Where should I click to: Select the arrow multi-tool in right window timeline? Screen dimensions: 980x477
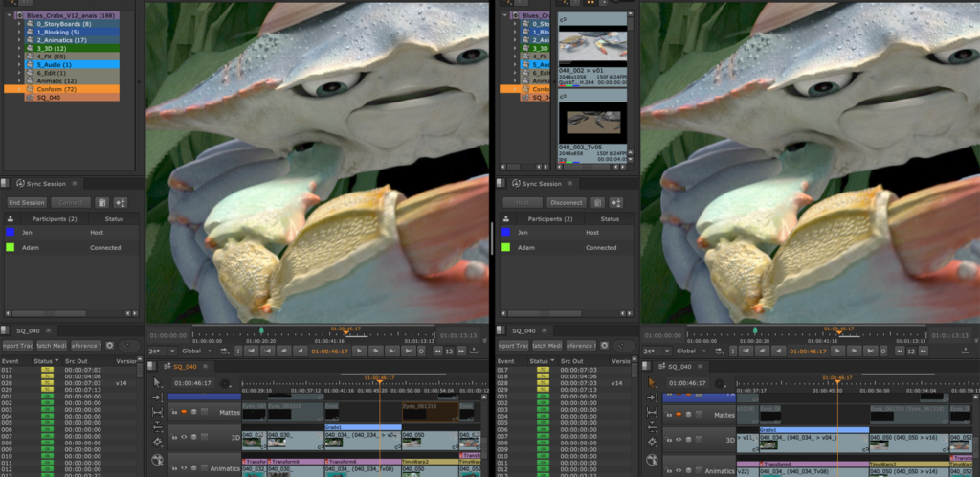(x=652, y=382)
